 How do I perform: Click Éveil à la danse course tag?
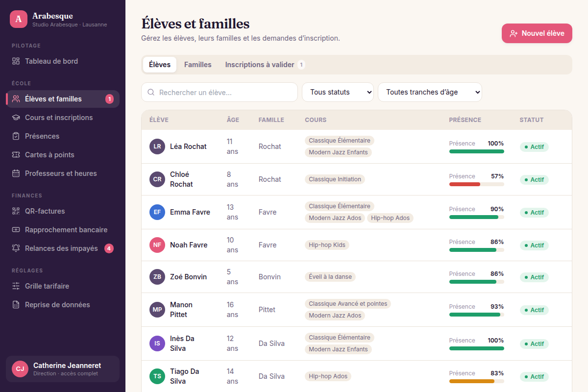[x=330, y=277]
